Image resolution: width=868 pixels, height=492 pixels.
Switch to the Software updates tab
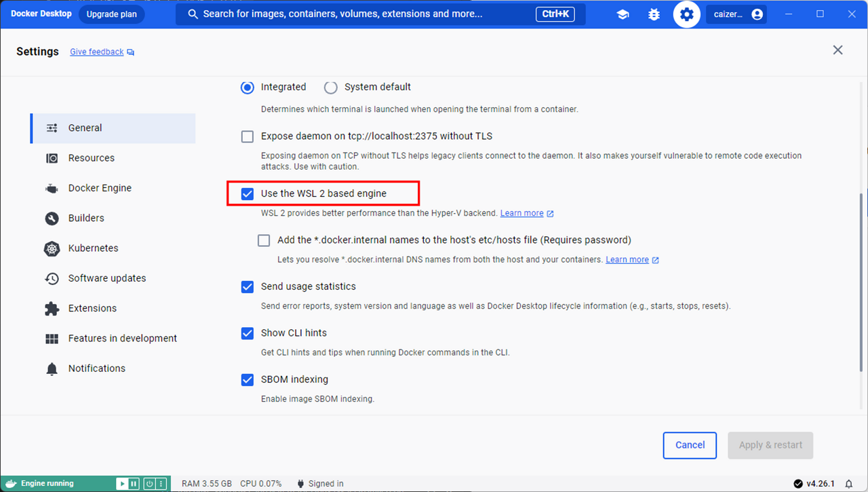click(113, 278)
